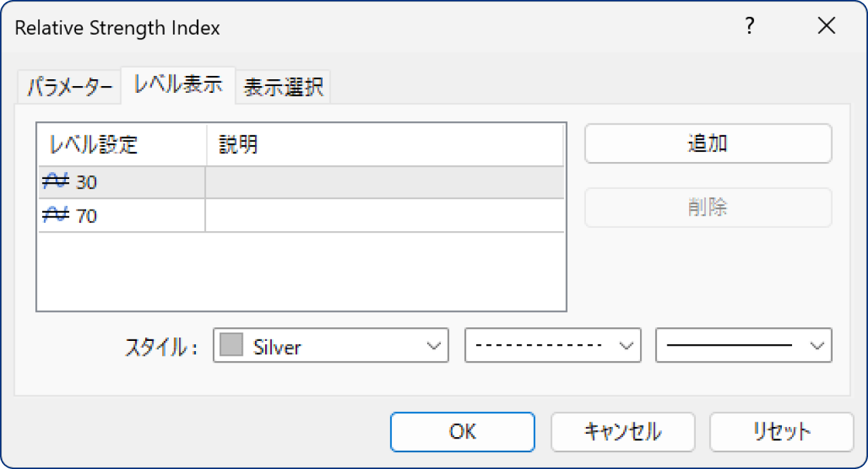Open the line thickness dropdown
868x469 pixels.
pyautogui.click(x=743, y=346)
